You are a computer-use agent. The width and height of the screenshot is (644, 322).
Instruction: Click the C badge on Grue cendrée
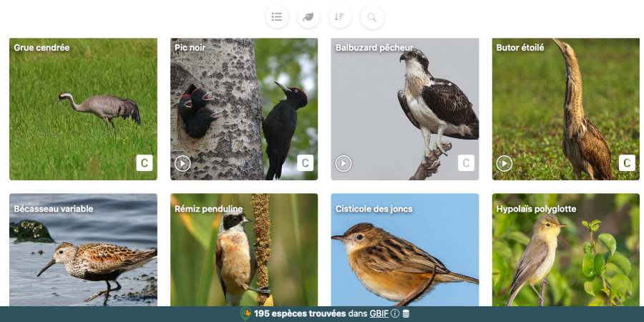[x=145, y=163]
